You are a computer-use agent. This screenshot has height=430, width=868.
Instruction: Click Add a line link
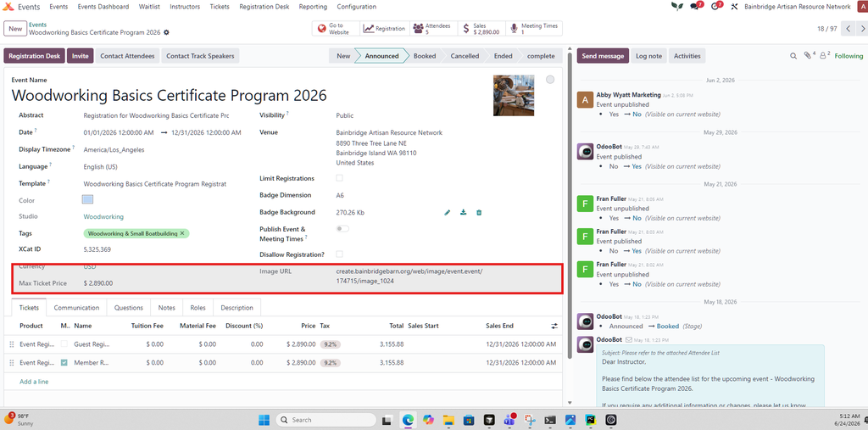34,382
